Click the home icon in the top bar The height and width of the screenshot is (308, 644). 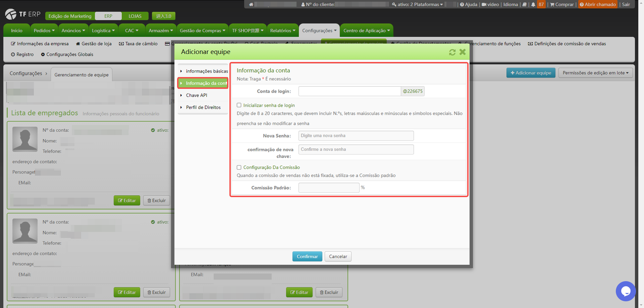[251, 5]
